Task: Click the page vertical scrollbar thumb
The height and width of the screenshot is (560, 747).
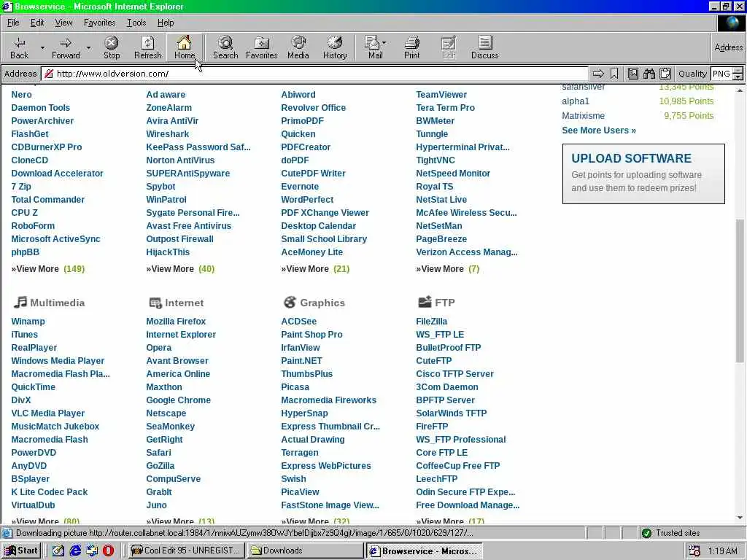Action: click(740, 290)
